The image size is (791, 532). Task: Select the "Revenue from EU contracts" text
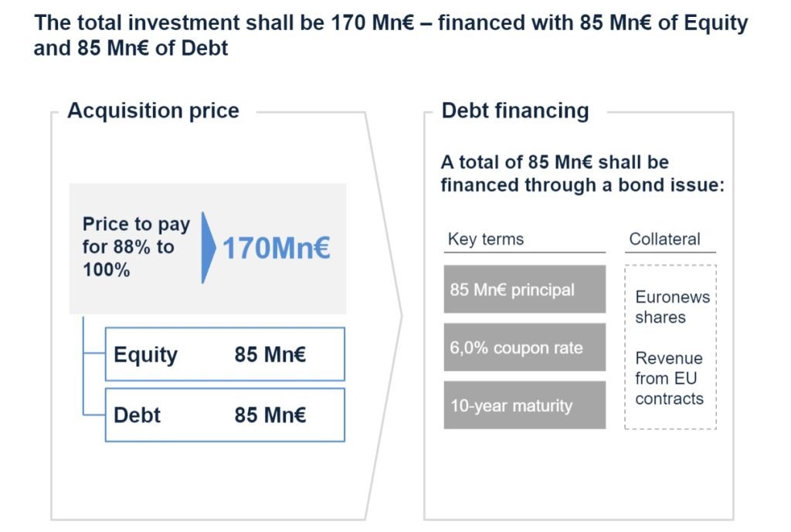[669, 378]
